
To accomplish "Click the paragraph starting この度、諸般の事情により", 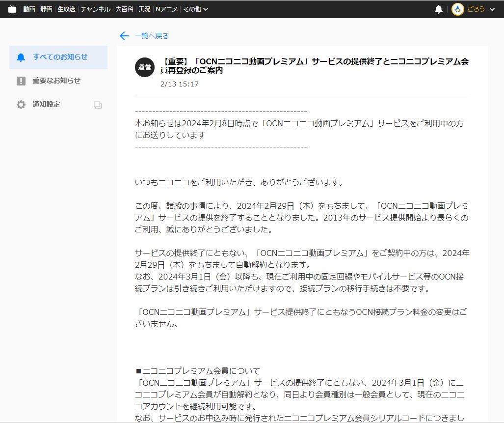I will (302, 218).
